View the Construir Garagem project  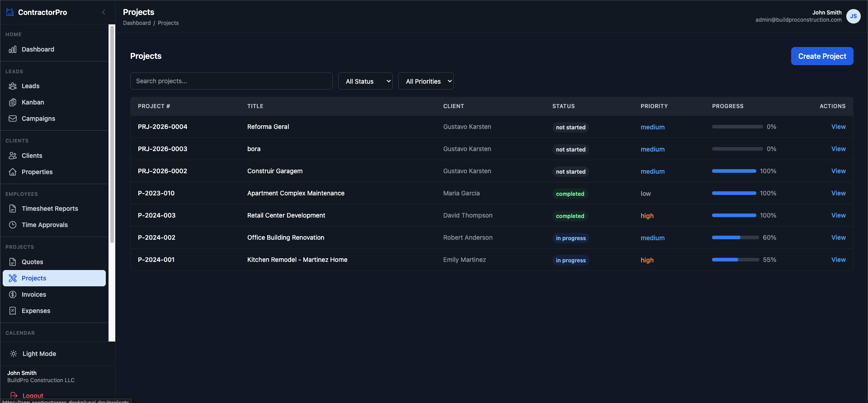coord(838,171)
